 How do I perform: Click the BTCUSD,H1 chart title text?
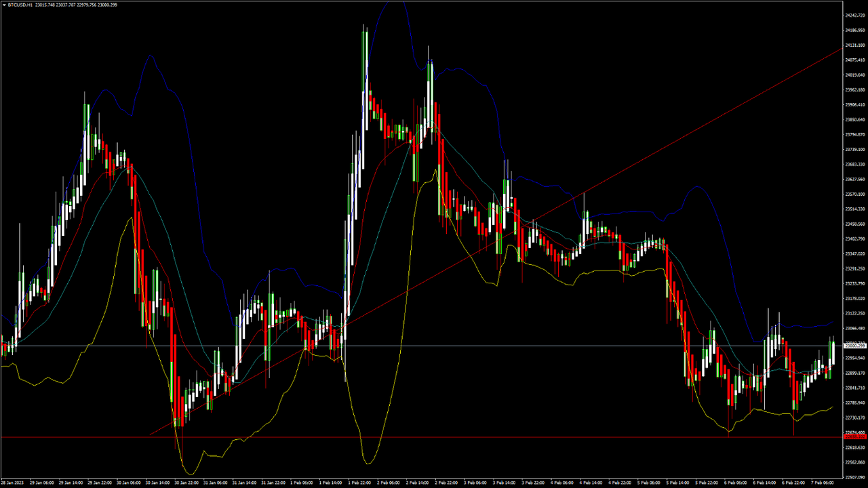tap(21, 4)
